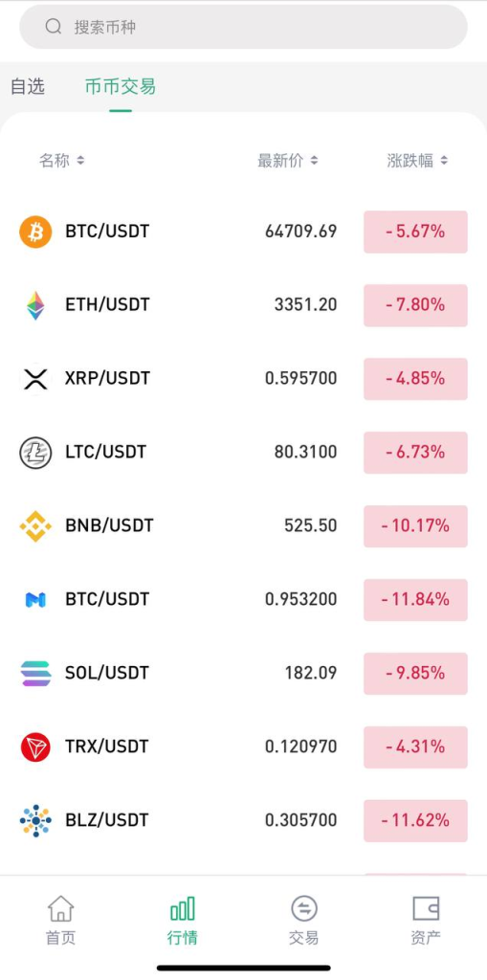Sort list by 名称 column
The image size is (487, 980).
[x=61, y=161]
